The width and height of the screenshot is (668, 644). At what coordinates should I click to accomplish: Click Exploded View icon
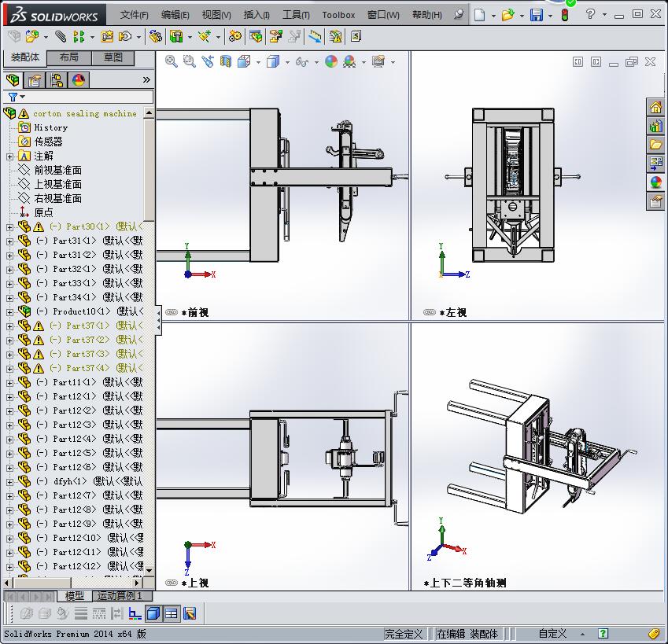(x=275, y=37)
